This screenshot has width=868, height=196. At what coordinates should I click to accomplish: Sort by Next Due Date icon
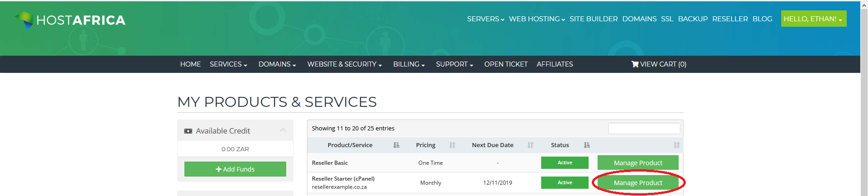coord(530,145)
